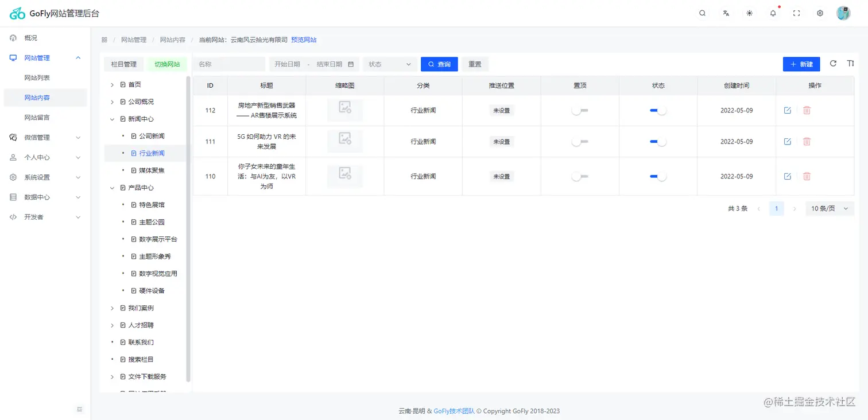Edit article 111 with the pencil icon
Screen dimensions: 868x420
click(788, 142)
